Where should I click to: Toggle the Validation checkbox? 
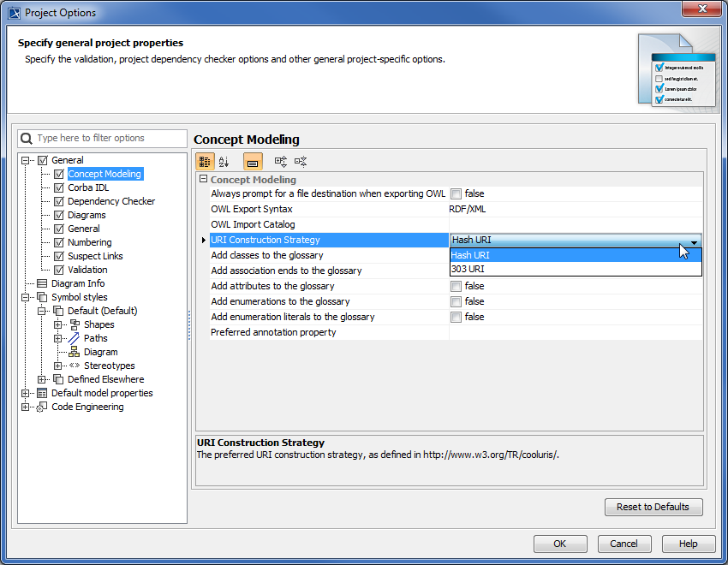pos(59,270)
